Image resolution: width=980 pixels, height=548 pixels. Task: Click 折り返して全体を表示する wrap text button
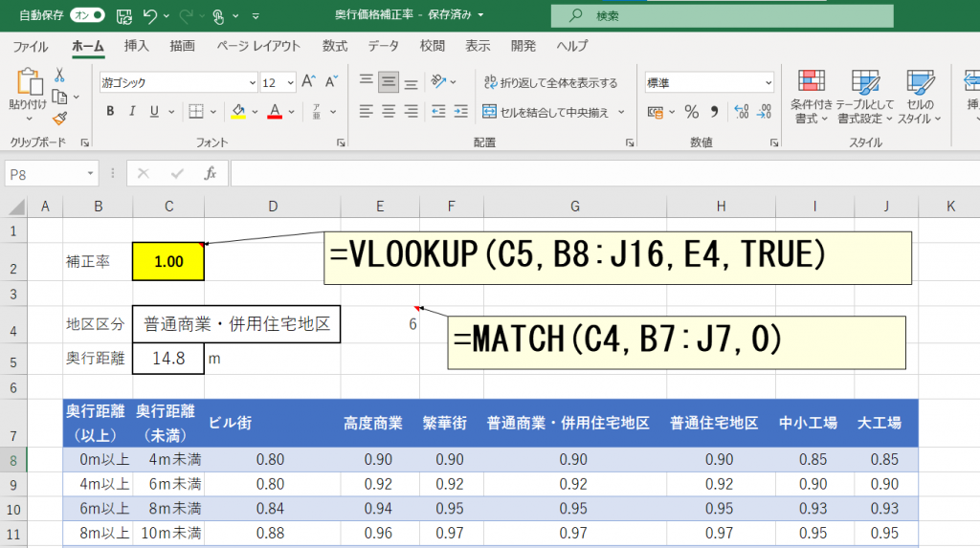(552, 83)
